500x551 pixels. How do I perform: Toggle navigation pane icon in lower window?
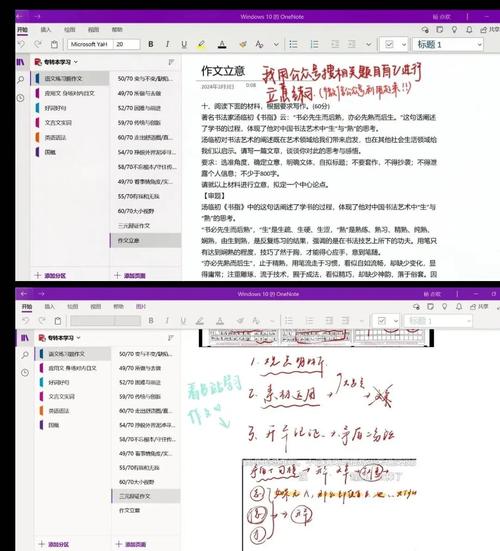[25, 338]
